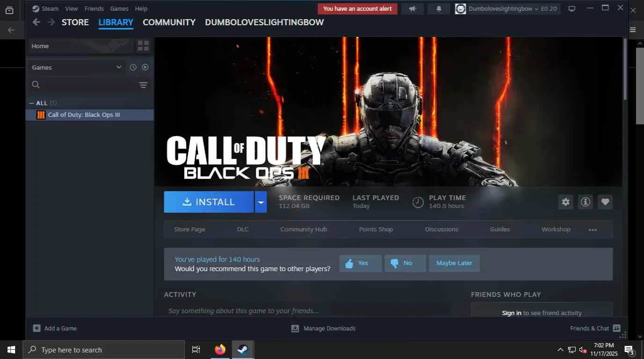Open the Workshop link
The height and width of the screenshot is (359, 644).
tap(556, 230)
